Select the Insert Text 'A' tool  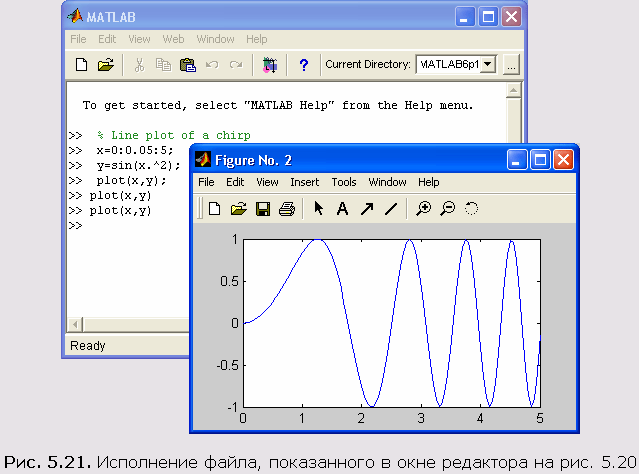tap(342, 209)
